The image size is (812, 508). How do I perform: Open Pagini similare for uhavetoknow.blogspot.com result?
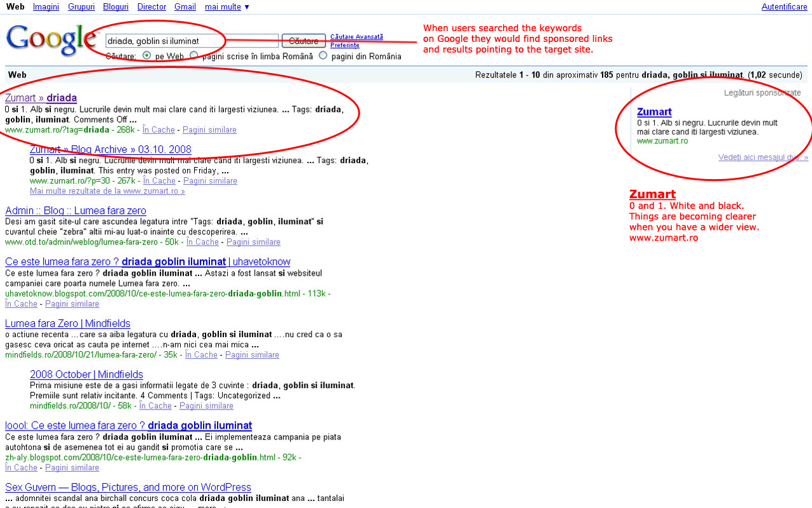72,304
